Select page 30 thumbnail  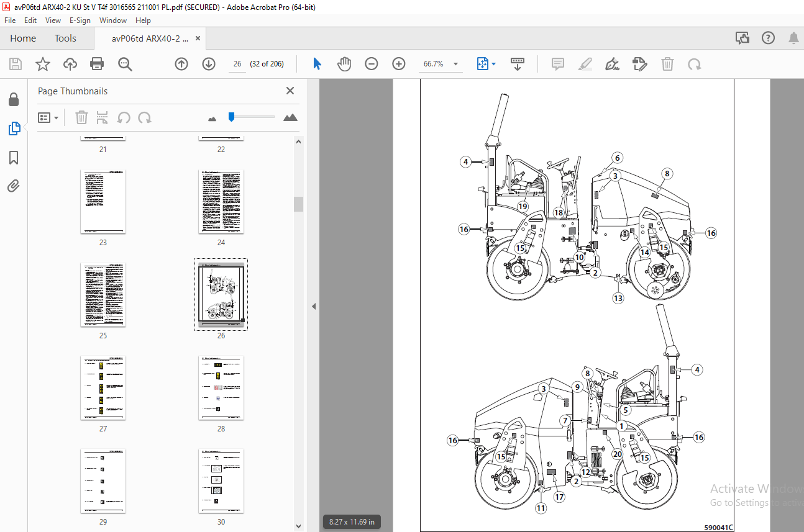pyautogui.click(x=221, y=481)
